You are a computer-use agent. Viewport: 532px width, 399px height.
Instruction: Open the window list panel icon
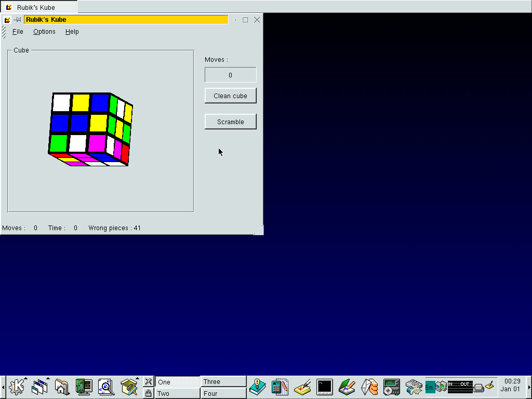(x=39, y=387)
